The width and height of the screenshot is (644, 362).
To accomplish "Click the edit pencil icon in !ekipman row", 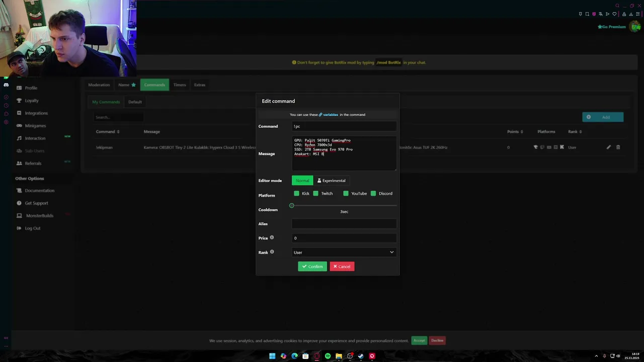I will [608, 147].
